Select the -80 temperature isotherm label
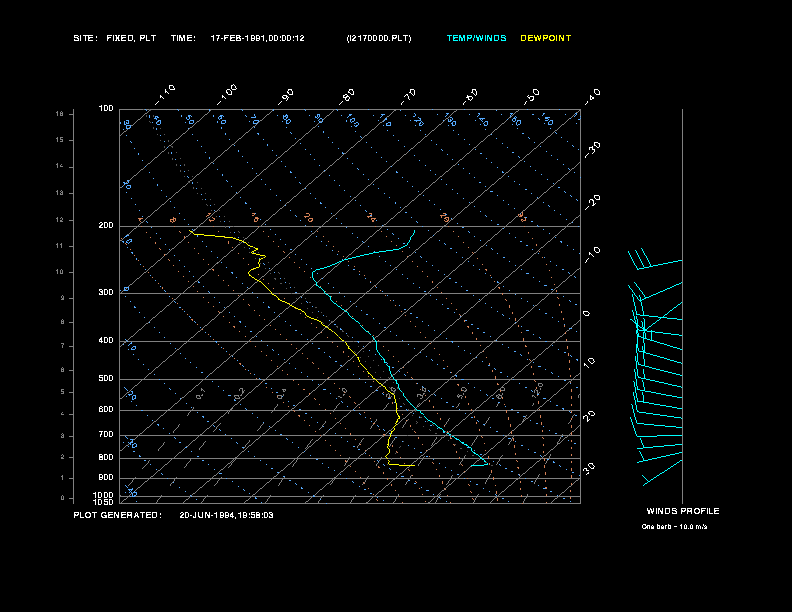792x612 pixels. 347,97
